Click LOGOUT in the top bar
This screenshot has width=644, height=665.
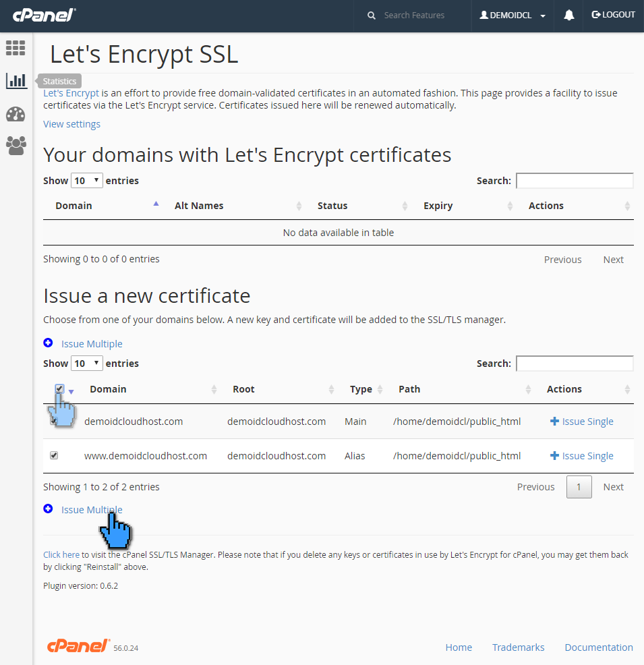(x=614, y=14)
